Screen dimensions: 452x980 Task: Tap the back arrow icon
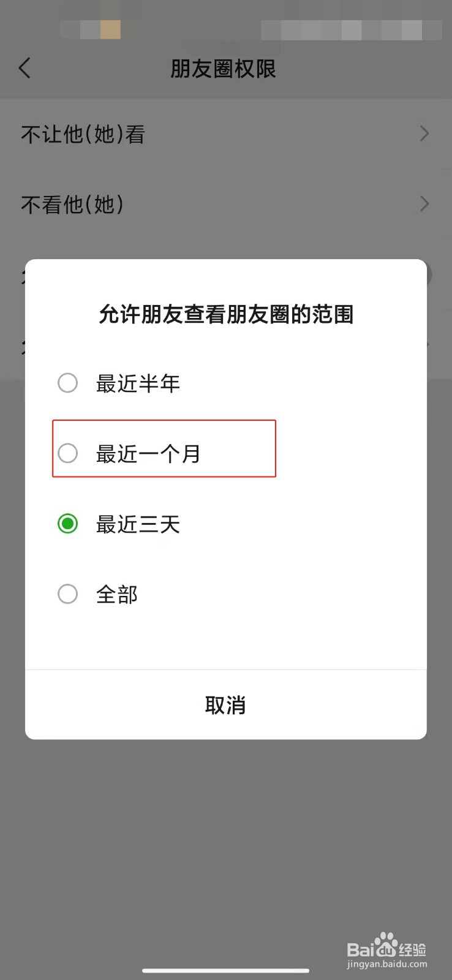click(x=24, y=68)
